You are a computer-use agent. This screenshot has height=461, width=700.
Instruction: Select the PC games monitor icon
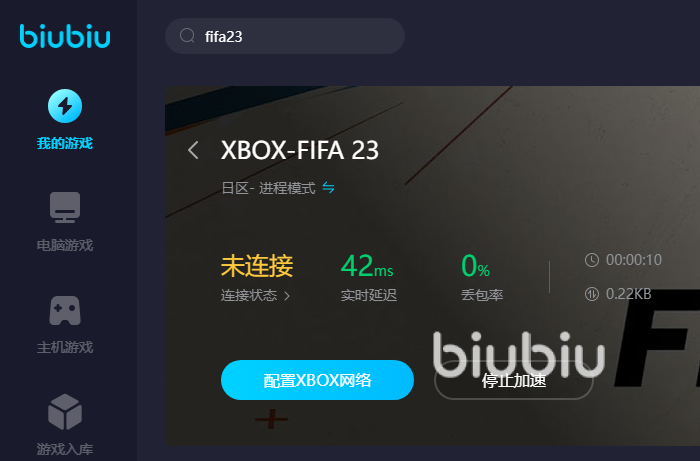coord(65,207)
